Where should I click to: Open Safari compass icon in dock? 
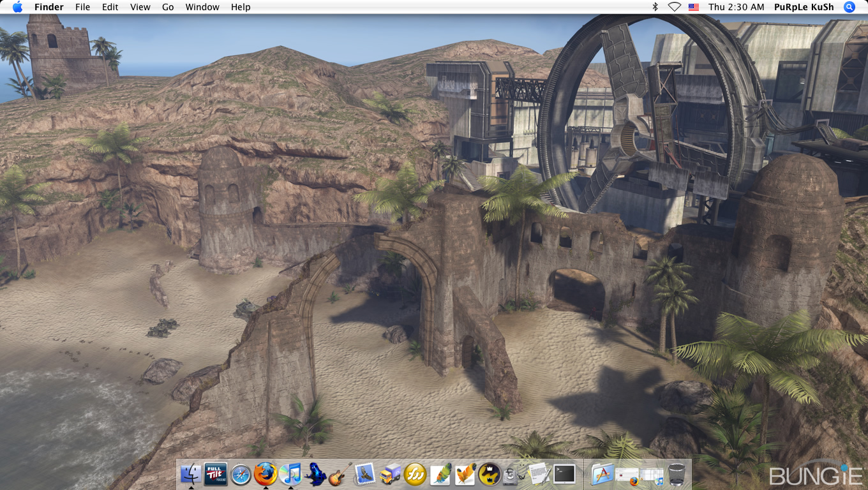tap(241, 474)
